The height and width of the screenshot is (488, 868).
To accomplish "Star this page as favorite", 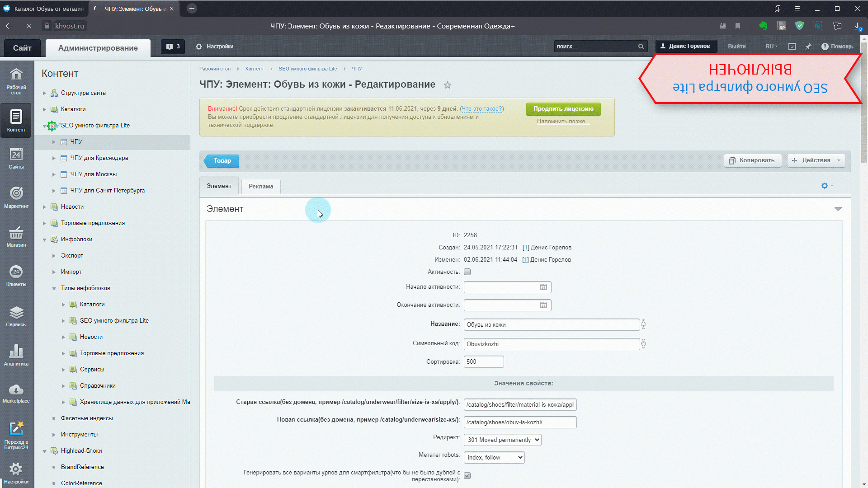I will [448, 85].
